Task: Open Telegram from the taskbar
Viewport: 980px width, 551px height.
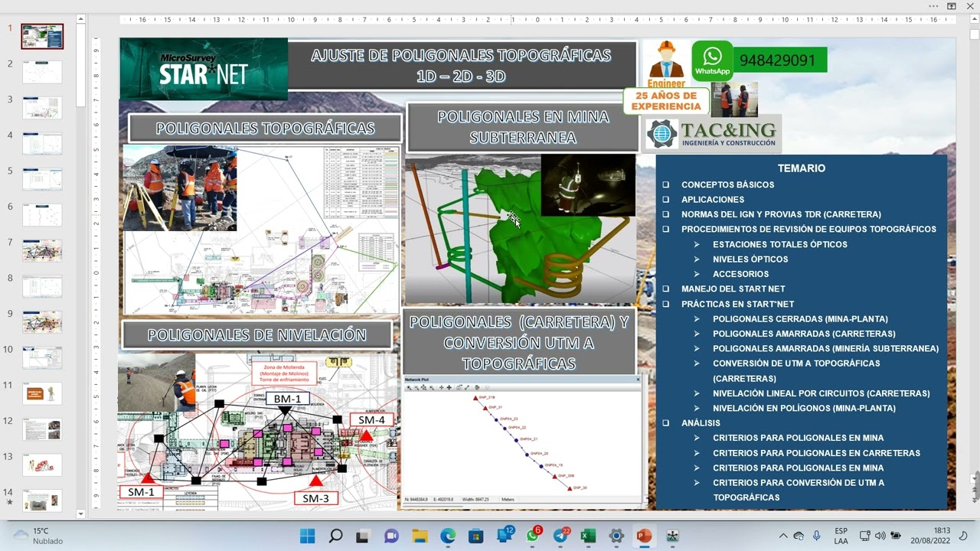Action: pyautogui.click(x=561, y=535)
